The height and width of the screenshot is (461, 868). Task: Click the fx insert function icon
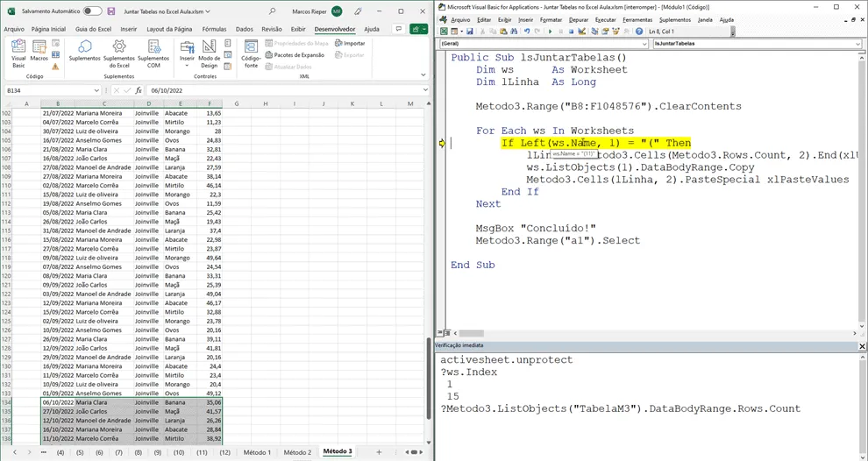[x=139, y=90]
